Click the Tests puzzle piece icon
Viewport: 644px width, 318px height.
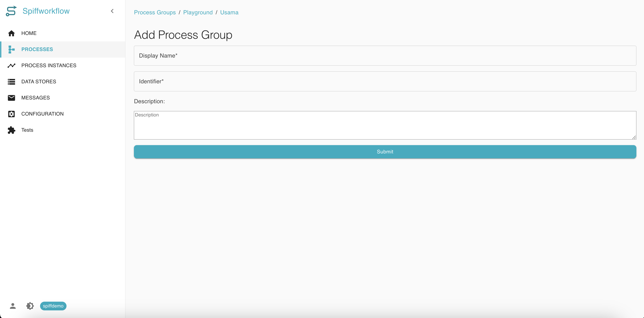tap(11, 130)
